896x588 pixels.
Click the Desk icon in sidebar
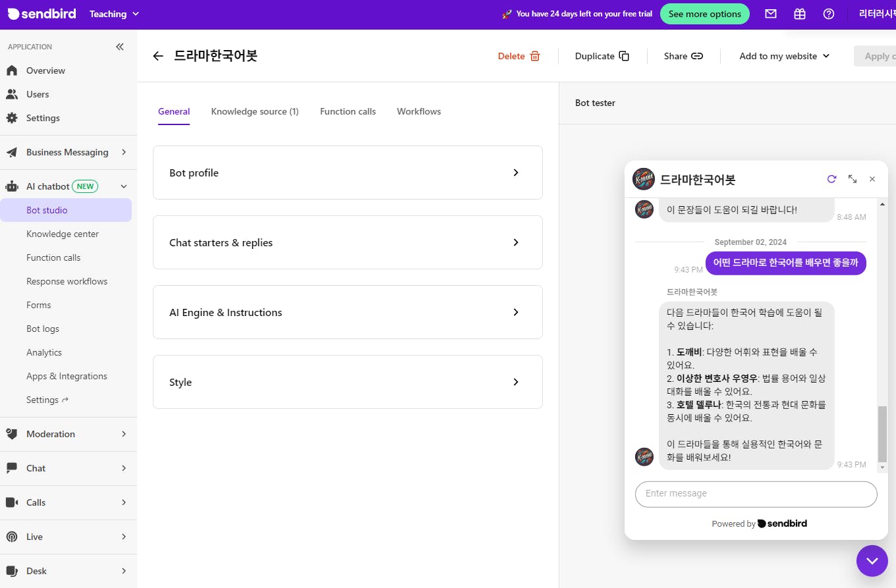(x=12, y=571)
